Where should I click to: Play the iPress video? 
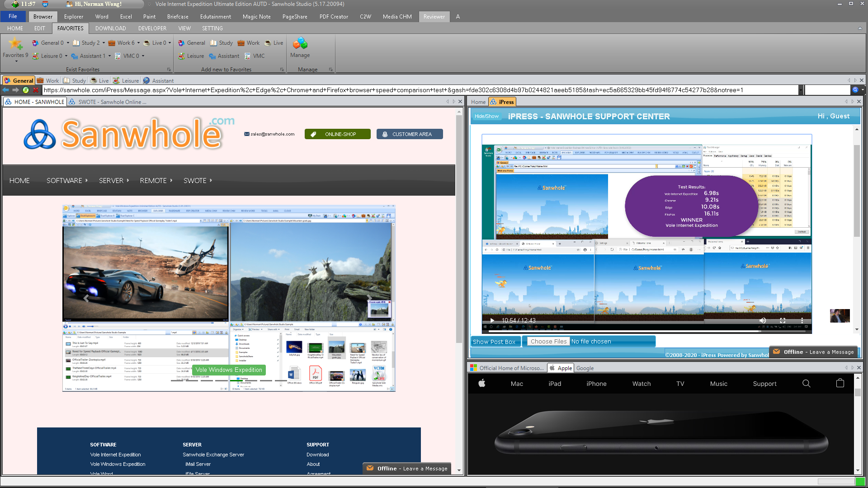click(x=492, y=320)
